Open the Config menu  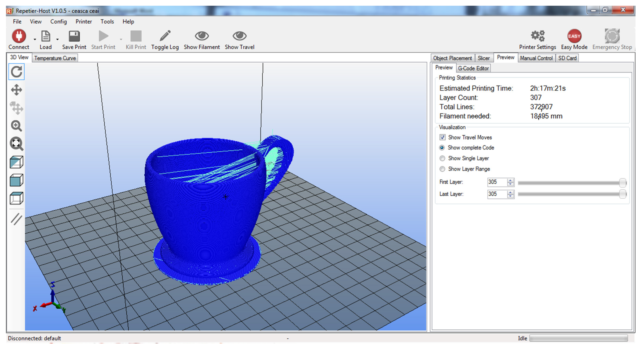59,21
